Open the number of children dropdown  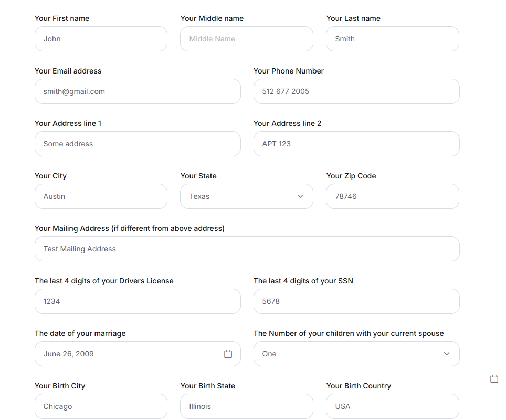(x=356, y=354)
